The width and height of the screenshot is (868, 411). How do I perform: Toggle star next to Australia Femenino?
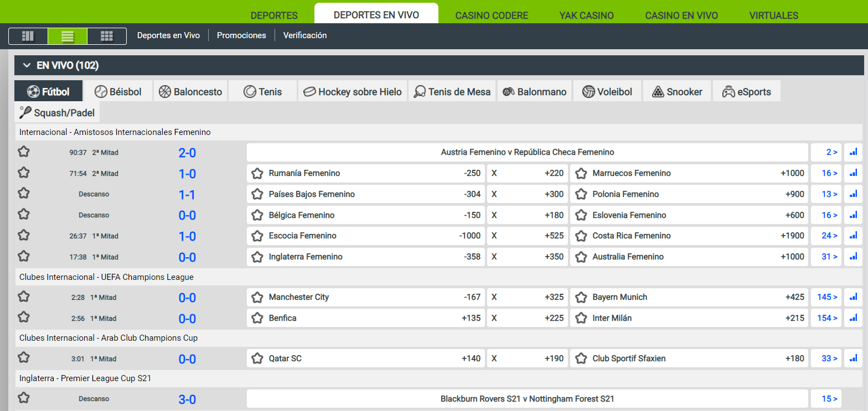[581, 257]
